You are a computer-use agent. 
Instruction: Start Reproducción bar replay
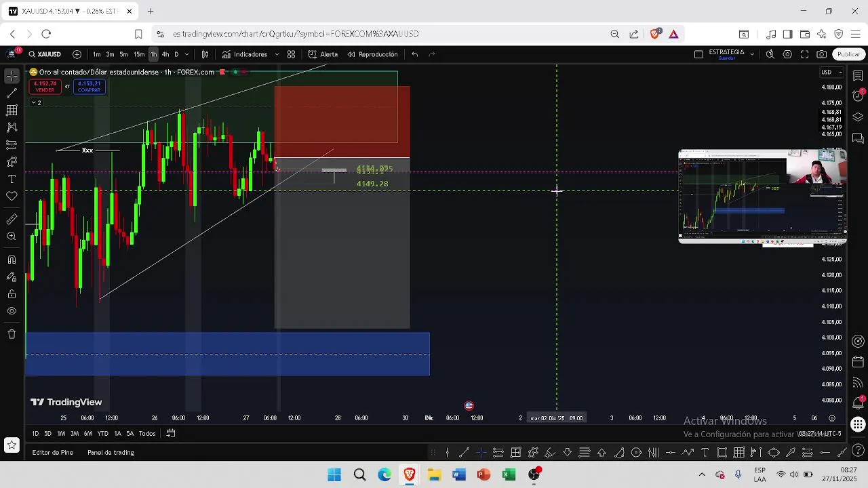pos(372,54)
